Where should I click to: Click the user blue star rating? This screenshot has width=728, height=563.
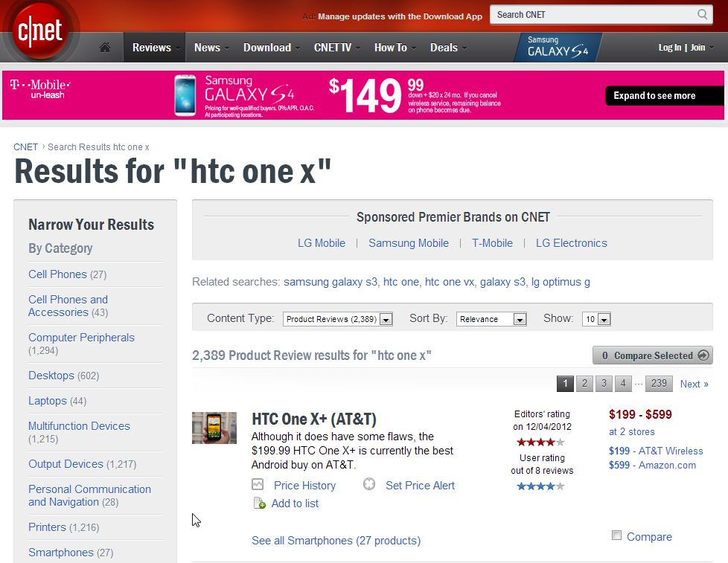tap(541, 486)
